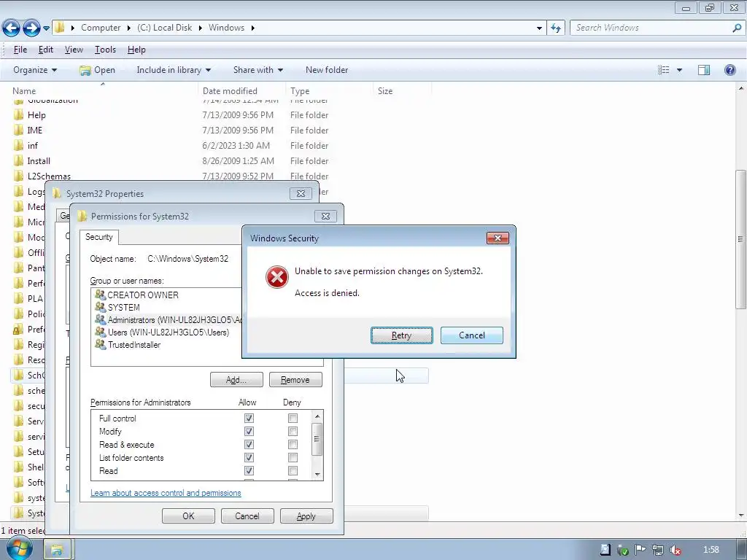
Task: Click permissions list scrollbar thumb
Action: tap(317, 438)
